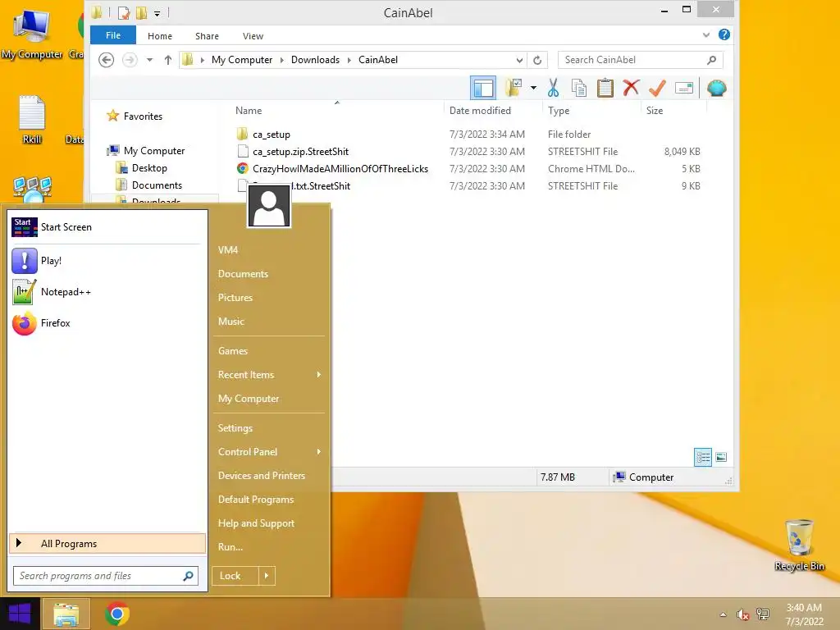Viewport: 840px width, 630px height.
Task: Click the start menu search magnifier icon
Action: point(188,576)
